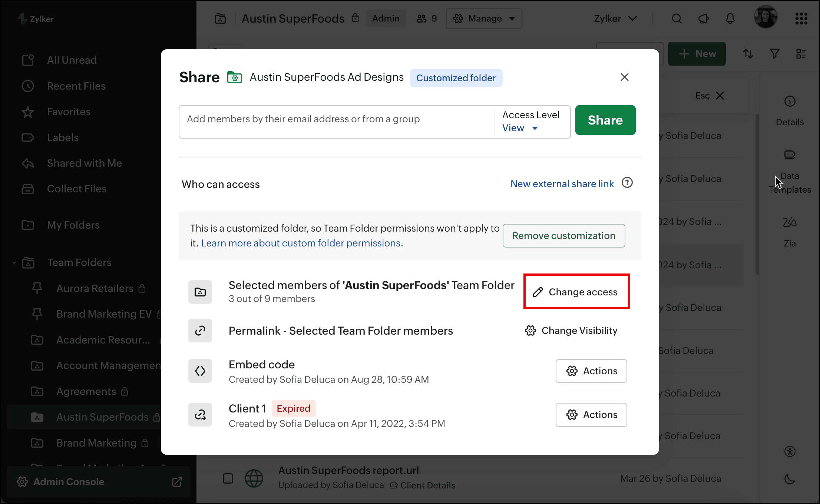The width and height of the screenshot is (820, 504).
Task: Open Recent Files in sidebar
Action: (76, 86)
